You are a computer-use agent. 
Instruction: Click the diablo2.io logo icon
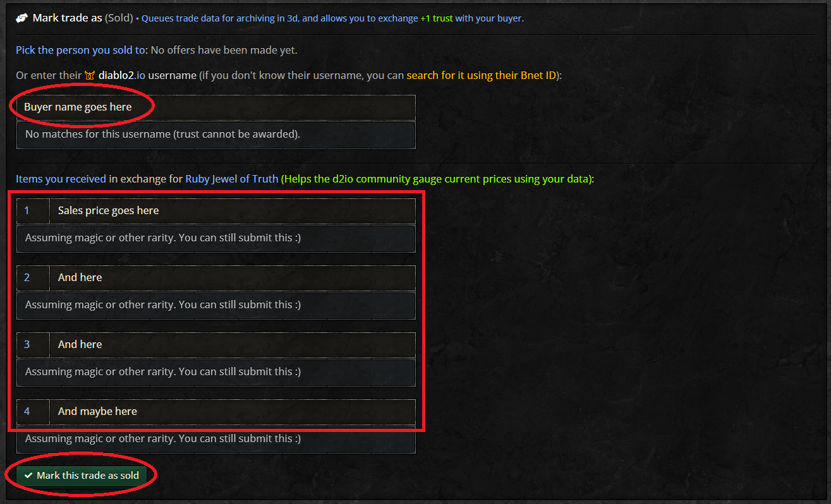[x=90, y=76]
